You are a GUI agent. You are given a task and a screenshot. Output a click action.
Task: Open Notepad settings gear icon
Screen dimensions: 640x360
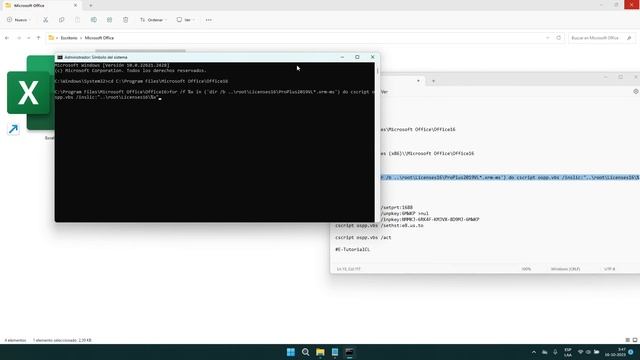coord(636,92)
